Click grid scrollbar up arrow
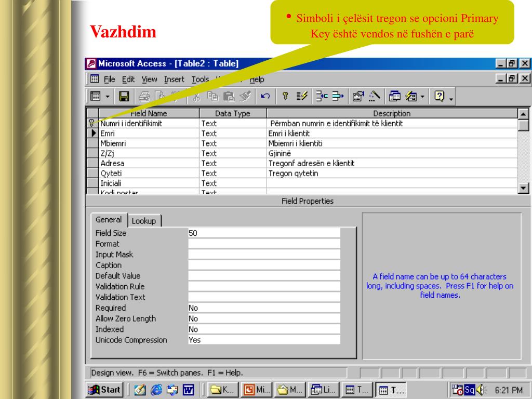 pyautogui.click(x=523, y=114)
